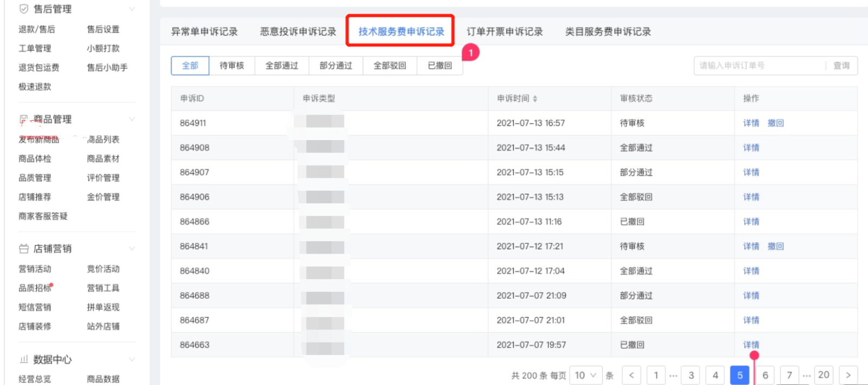
Task: Click the 数据中心 chart icon
Action: pos(24,359)
